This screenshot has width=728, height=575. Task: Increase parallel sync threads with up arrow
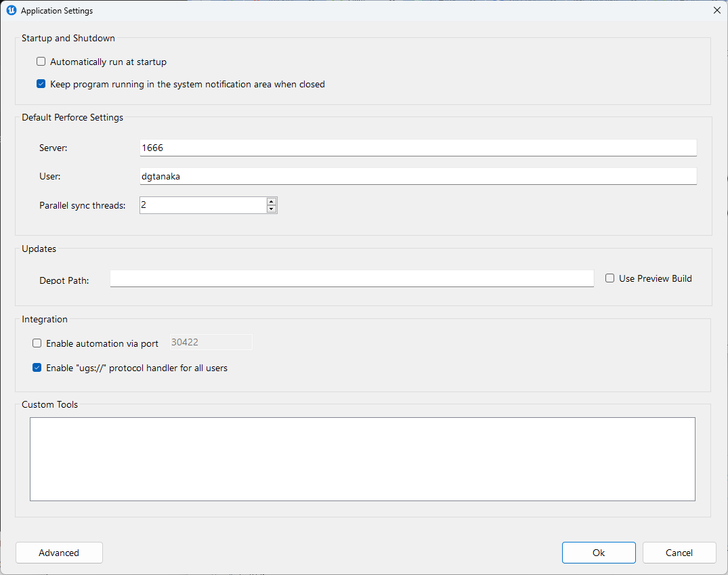click(272, 201)
